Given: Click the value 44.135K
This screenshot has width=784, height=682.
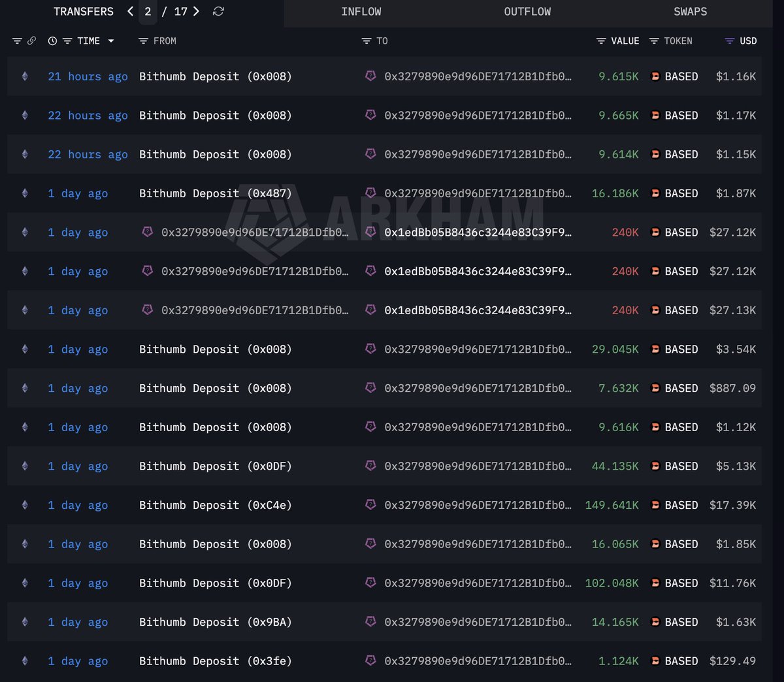Looking at the screenshot, I should (x=615, y=466).
